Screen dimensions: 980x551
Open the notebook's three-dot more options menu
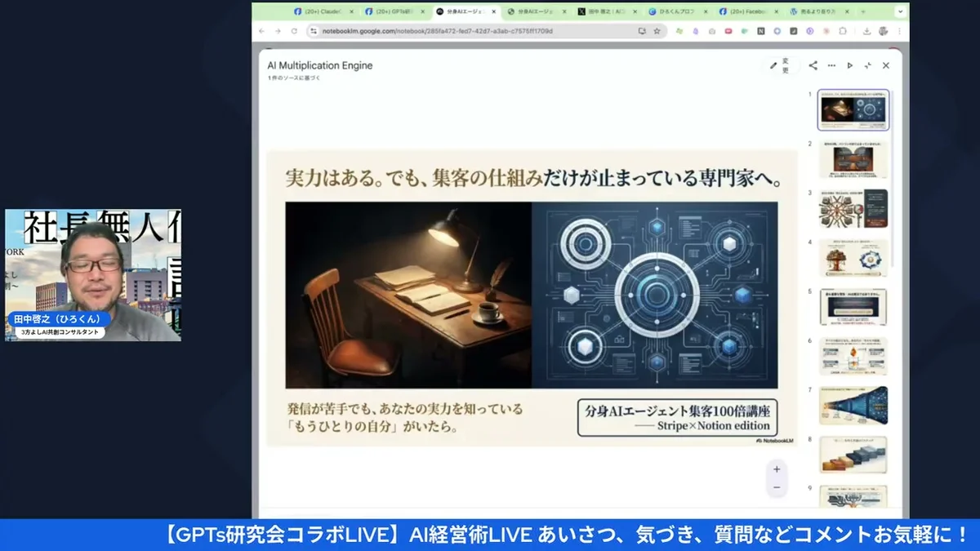pos(831,65)
